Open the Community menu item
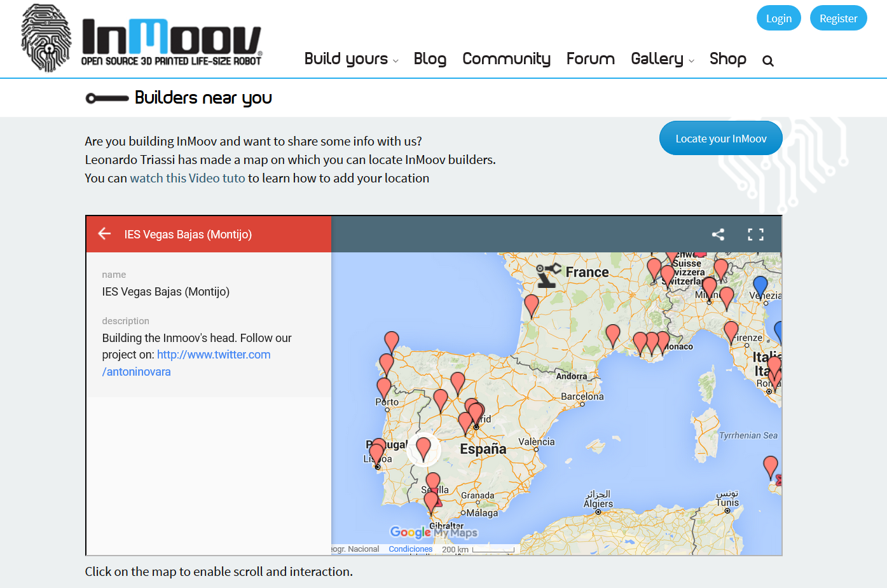 (506, 59)
